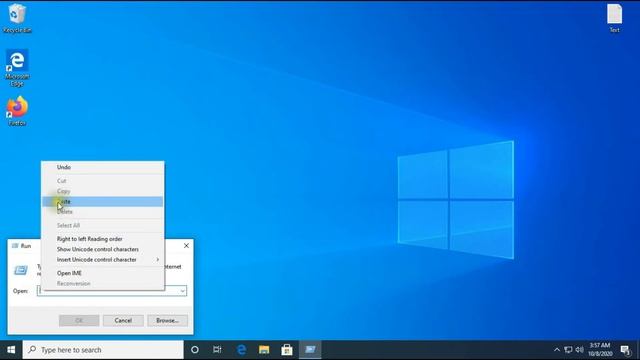Close the Run dialog window
Image resolution: width=640 pixels, height=360 pixels.
(x=186, y=246)
